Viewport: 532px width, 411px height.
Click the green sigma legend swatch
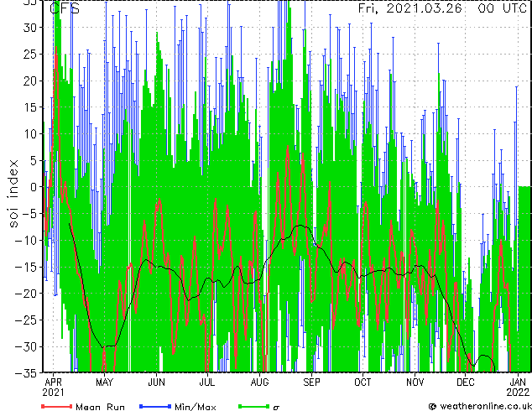click(253, 406)
